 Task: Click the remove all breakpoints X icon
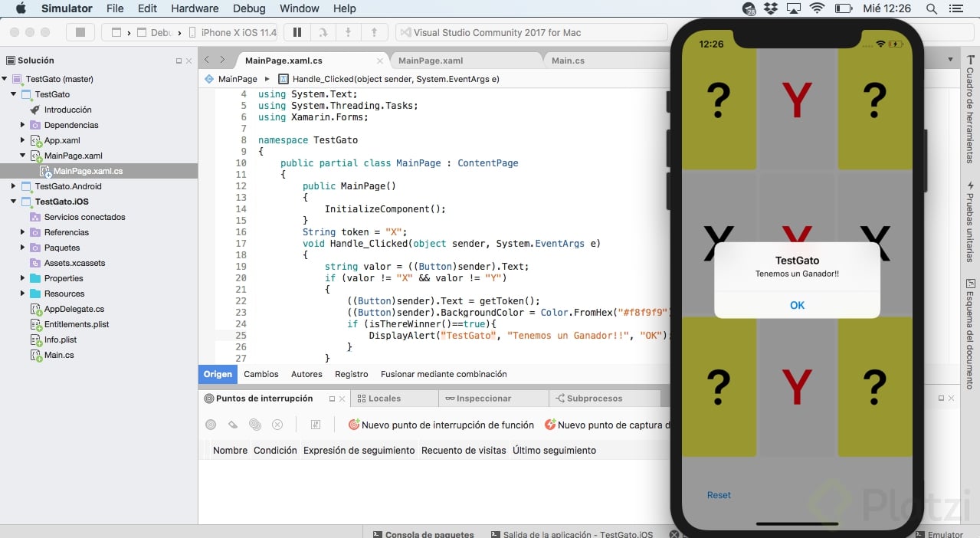click(x=277, y=425)
